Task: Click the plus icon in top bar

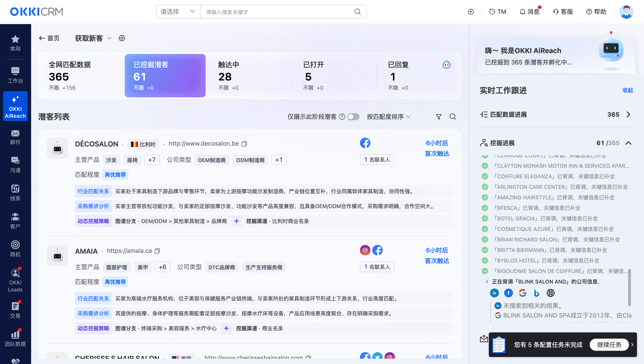Action: (471, 12)
